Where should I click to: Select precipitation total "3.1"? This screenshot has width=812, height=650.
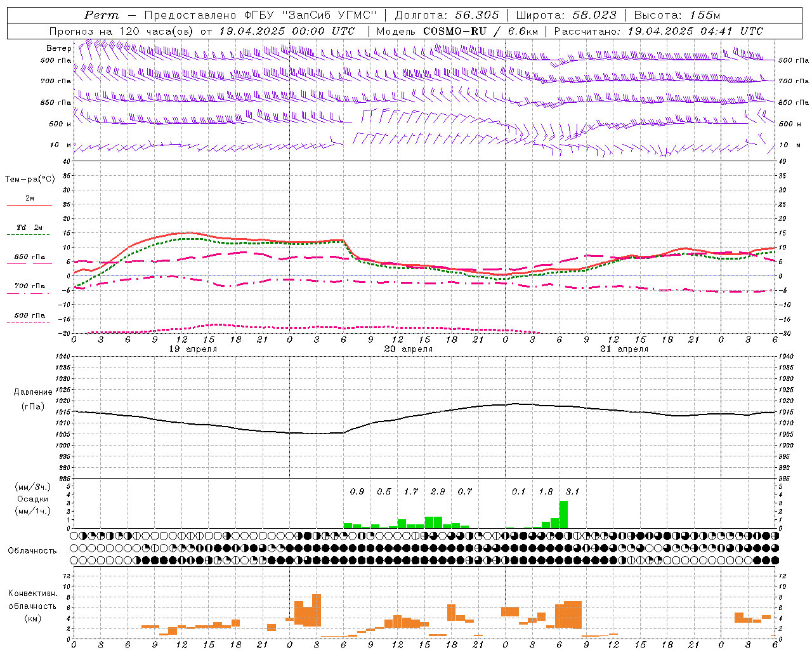(x=573, y=492)
